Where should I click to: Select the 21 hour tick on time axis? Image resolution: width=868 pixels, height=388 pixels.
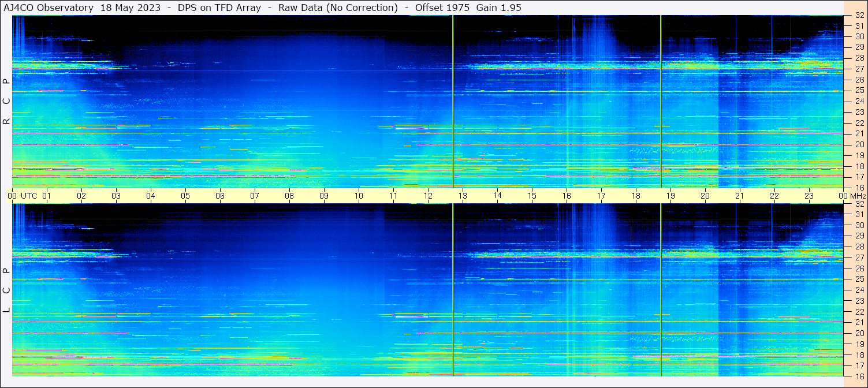pos(740,196)
